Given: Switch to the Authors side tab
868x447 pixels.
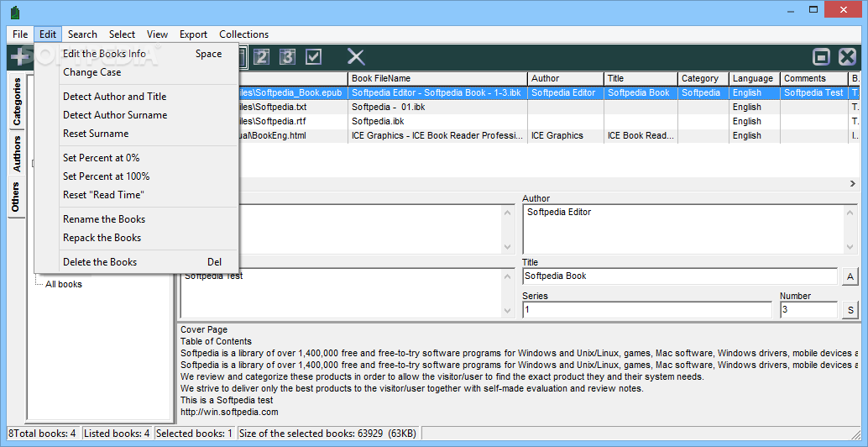Looking at the screenshot, I should (17, 154).
